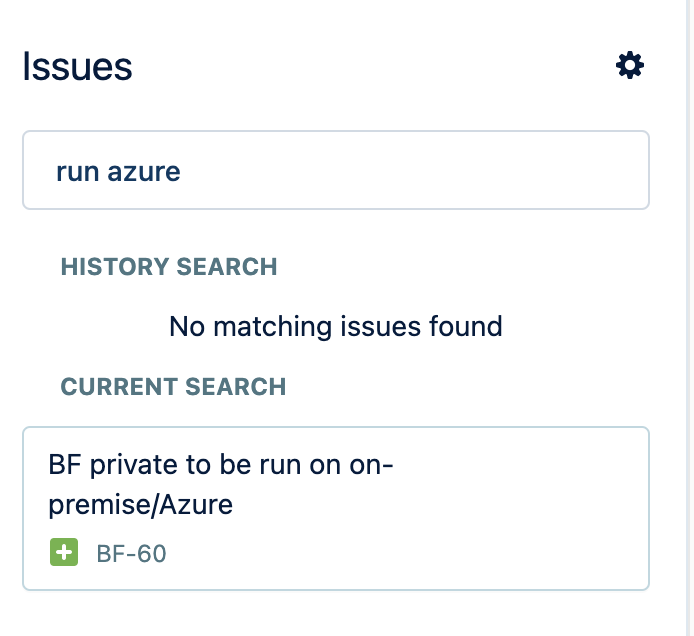Click the word "matching" in empty-history message
The image size is (694, 636).
[x=272, y=328]
